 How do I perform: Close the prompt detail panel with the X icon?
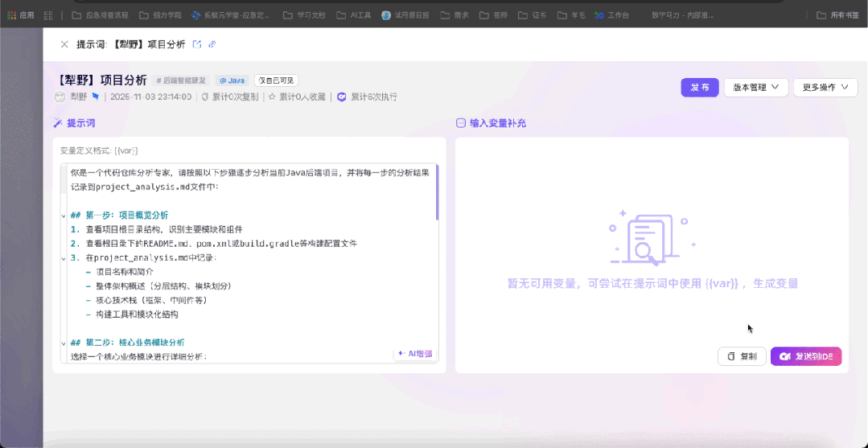click(x=64, y=44)
